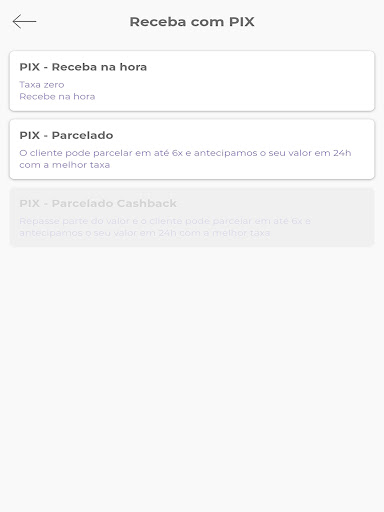Click empty right area of Receba na hora card

[x=267, y=83]
